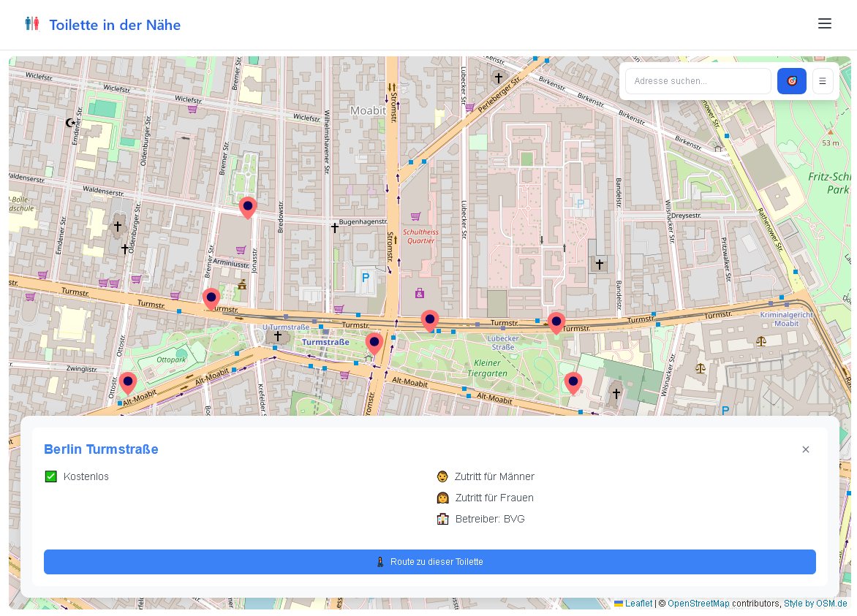
Task: Click the 'Berlin Turmstraße' heading
Action: click(x=101, y=449)
